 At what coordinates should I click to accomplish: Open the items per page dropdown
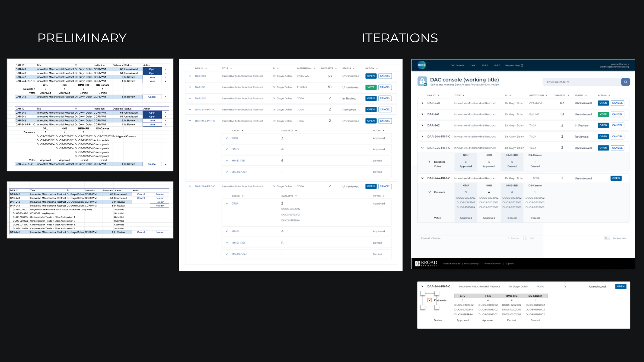point(607,238)
